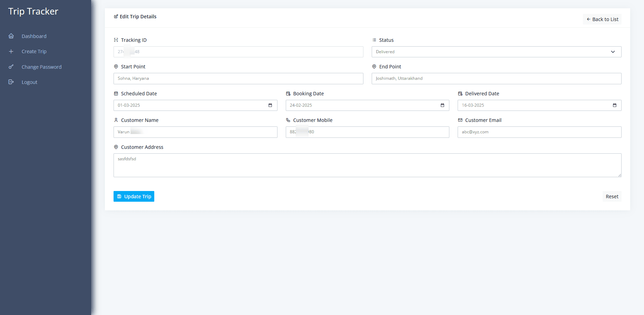Screen dimensions: 644x315
Task: Focus the Start Point input field
Action: (x=238, y=78)
